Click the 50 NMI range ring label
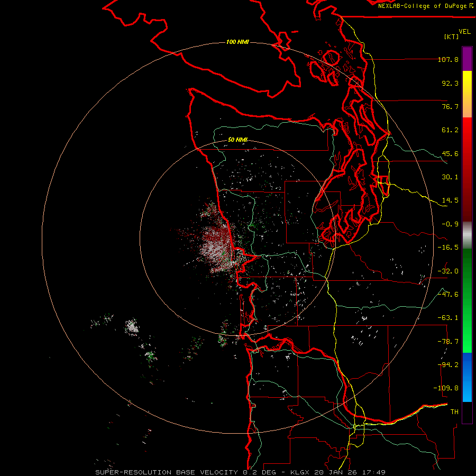The width and height of the screenshot is (476, 476). (237, 140)
